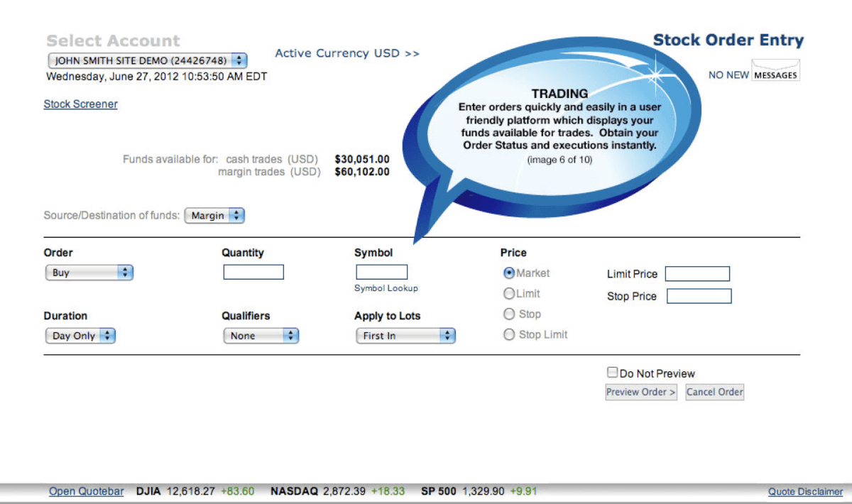852x504 pixels.
Task: Select the Stop Limit price option
Action: (x=508, y=334)
